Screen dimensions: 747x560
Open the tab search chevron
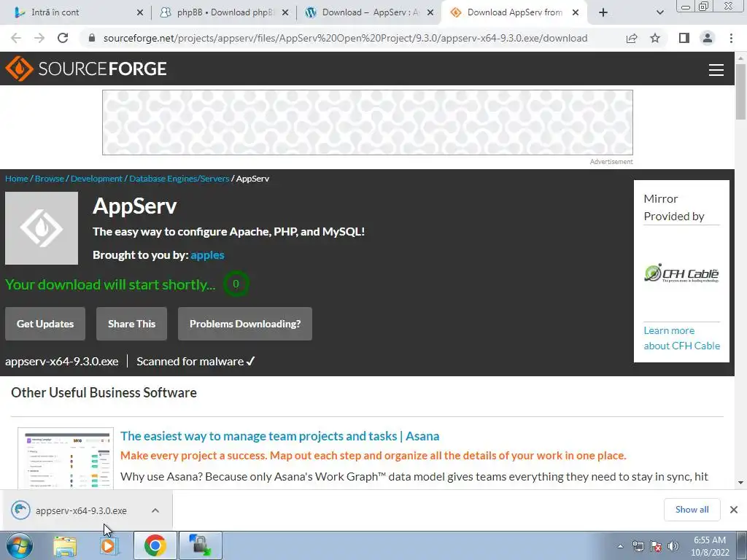(x=659, y=12)
